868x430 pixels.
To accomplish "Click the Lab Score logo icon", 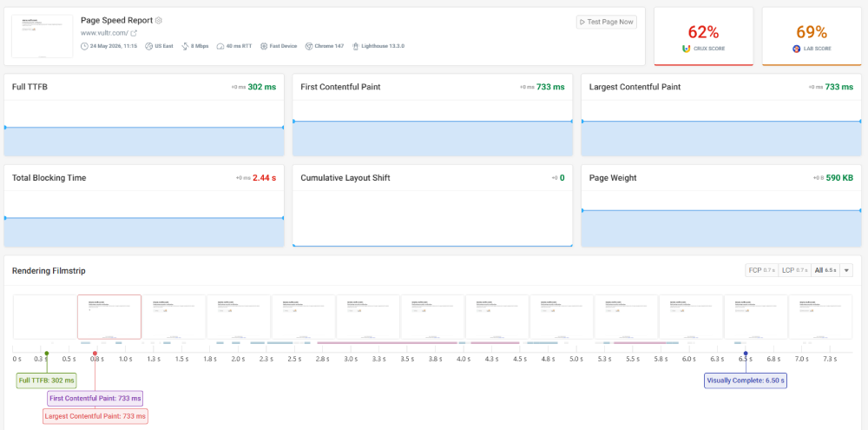I will [x=796, y=49].
